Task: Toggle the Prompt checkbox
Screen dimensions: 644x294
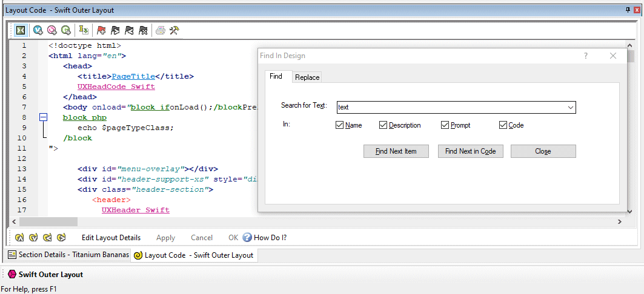Action: click(445, 125)
